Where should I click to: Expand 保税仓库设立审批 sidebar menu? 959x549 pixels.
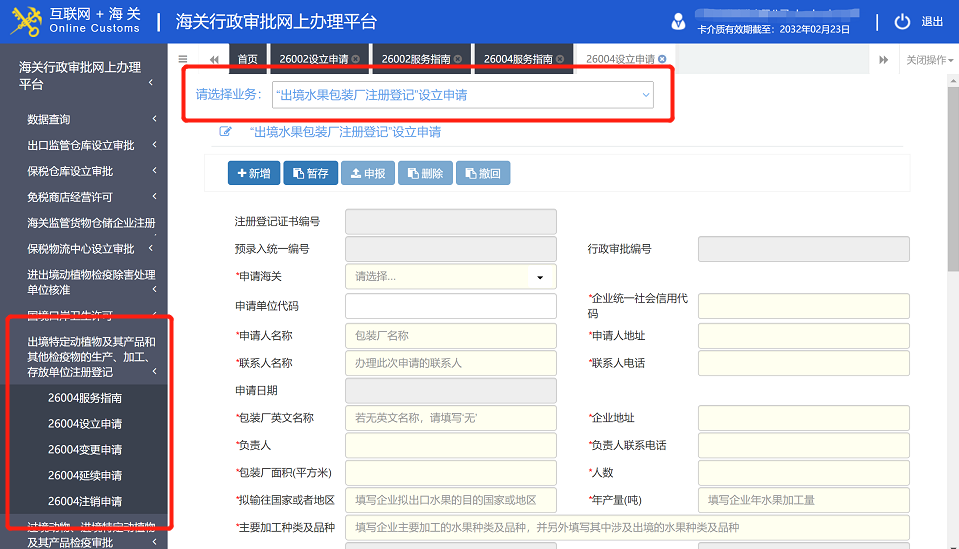(84, 171)
